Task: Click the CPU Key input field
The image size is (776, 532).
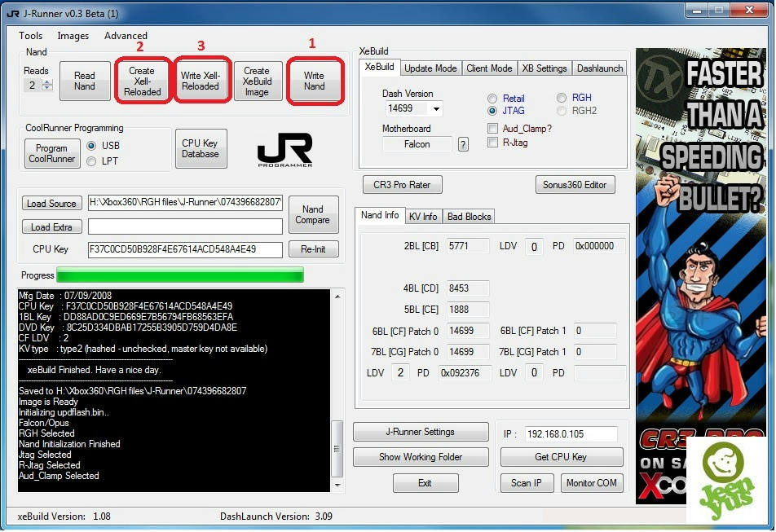Action: point(184,249)
